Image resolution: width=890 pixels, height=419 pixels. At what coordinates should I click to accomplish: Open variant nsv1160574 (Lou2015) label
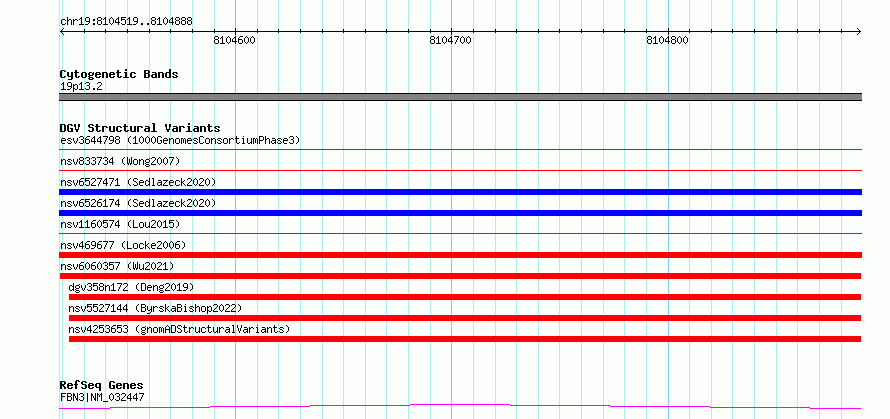120,224
